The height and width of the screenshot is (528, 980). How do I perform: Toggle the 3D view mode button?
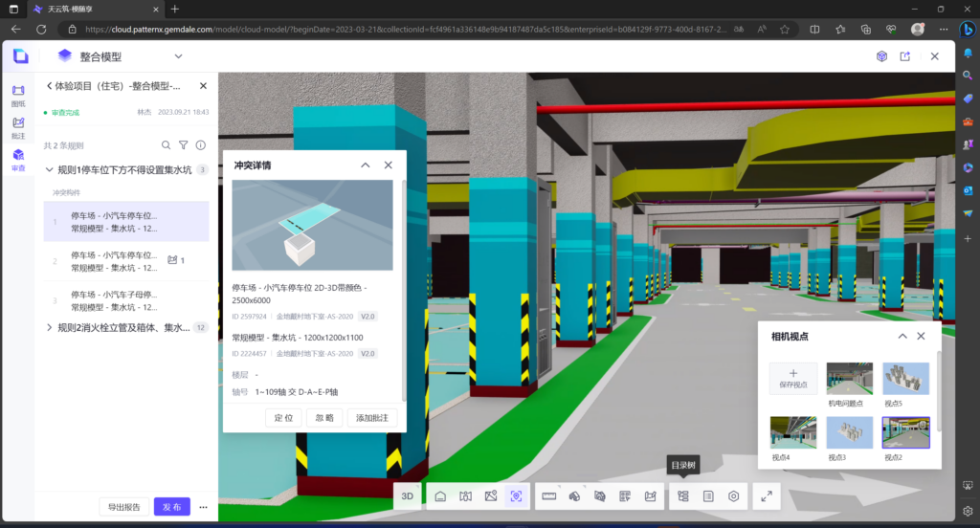[x=408, y=496]
